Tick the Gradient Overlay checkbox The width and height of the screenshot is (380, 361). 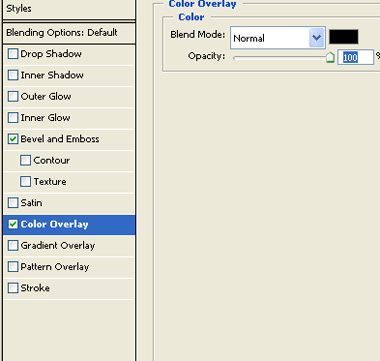click(13, 245)
